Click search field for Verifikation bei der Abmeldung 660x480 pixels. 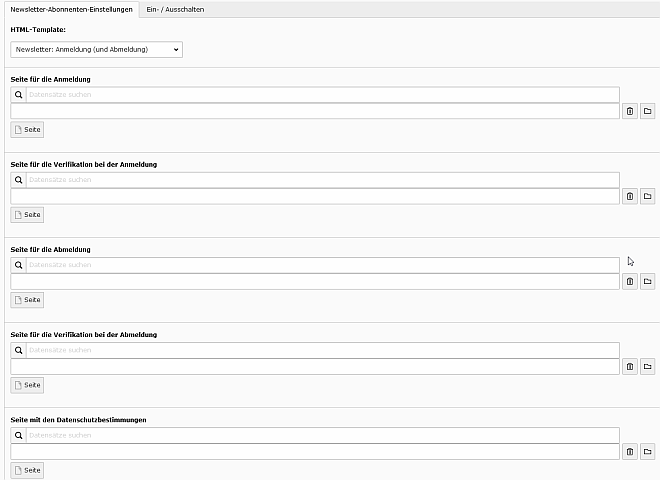320,351
